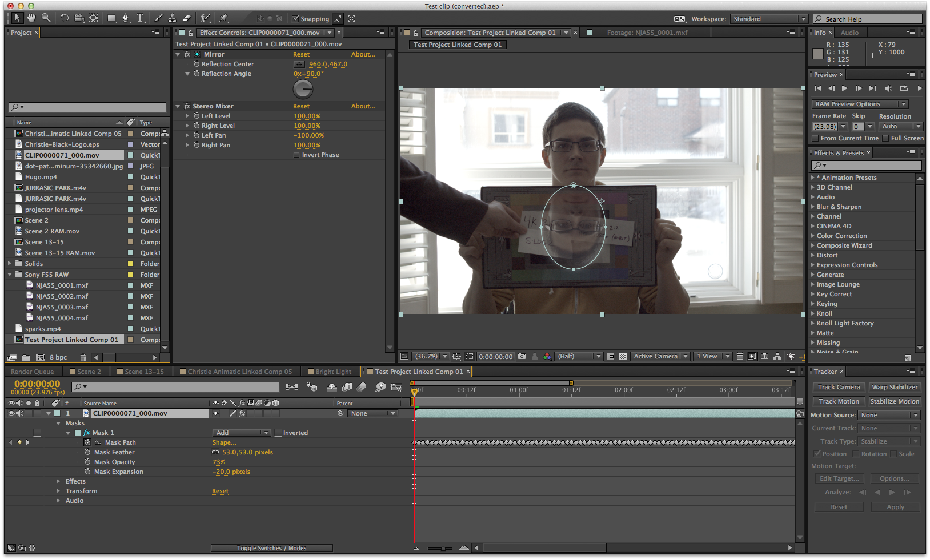
Task: Enable the Invert Phase checkbox
Action: 296,155
